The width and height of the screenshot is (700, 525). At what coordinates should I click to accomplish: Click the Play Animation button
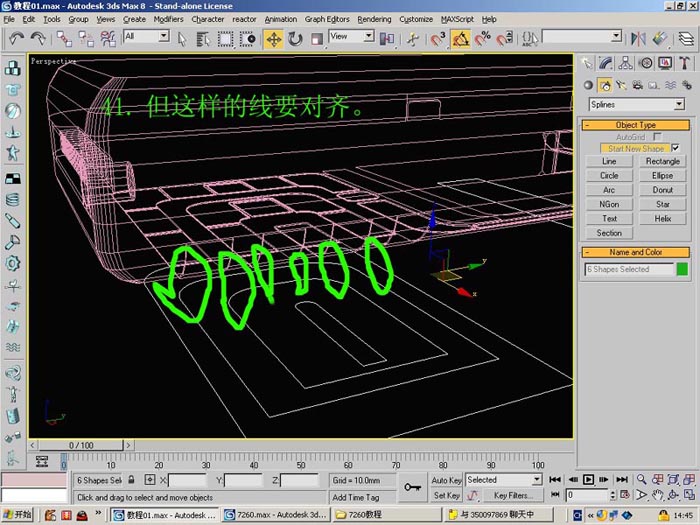(x=588, y=479)
